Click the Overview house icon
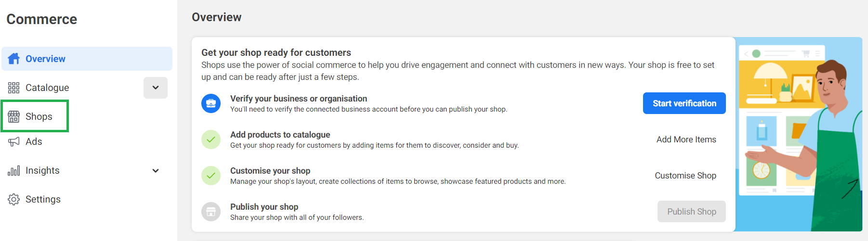This screenshot has height=241, width=868. (14, 59)
